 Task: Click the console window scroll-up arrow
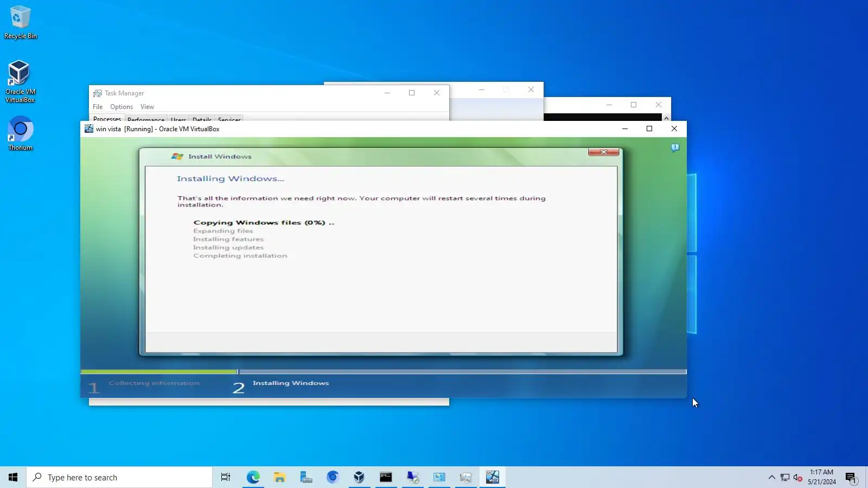pyautogui.click(x=667, y=118)
